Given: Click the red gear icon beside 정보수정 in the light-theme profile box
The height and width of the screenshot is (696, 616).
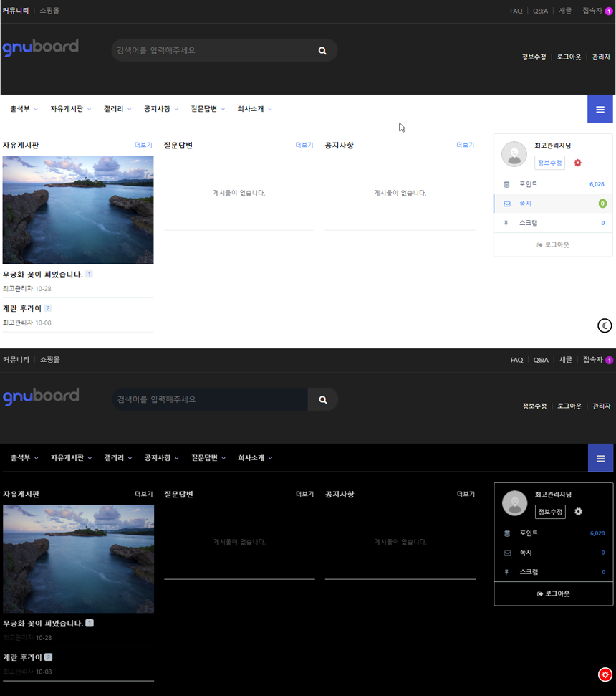Looking at the screenshot, I should click(577, 163).
